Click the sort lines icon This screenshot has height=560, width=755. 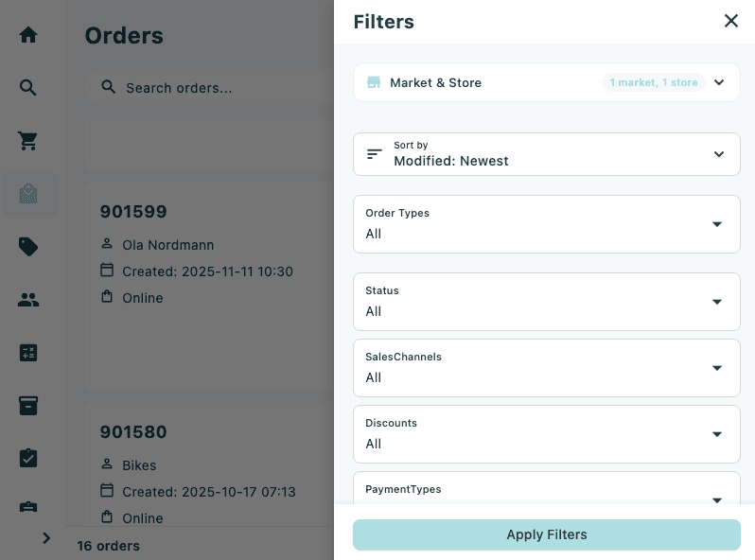(374, 154)
